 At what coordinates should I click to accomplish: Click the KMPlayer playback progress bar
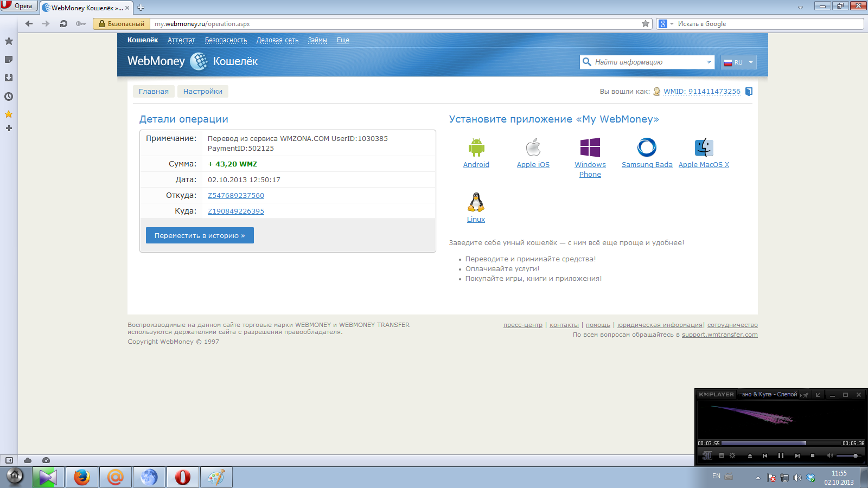[x=780, y=443]
